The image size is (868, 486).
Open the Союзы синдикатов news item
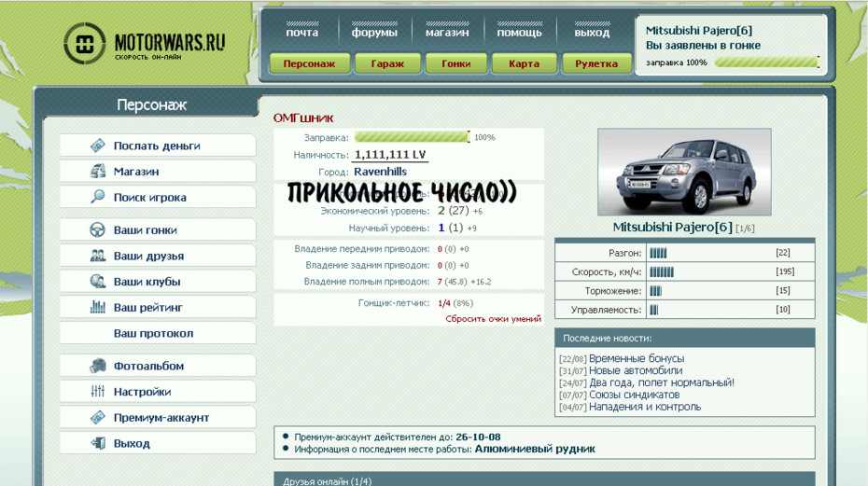(x=635, y=395)
